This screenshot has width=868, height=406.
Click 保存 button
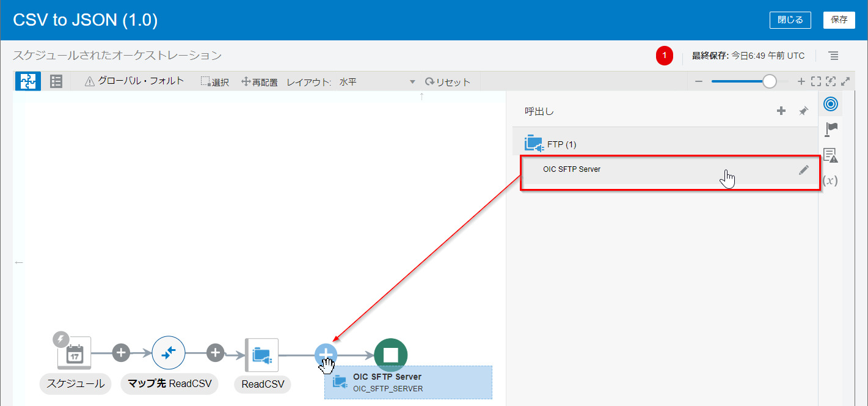click(839, 20)
